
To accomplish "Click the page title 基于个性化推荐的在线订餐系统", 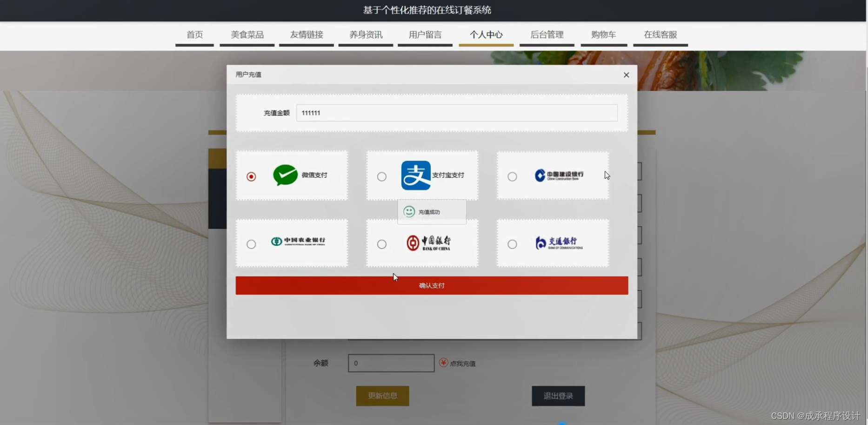I will pos(427,10).
